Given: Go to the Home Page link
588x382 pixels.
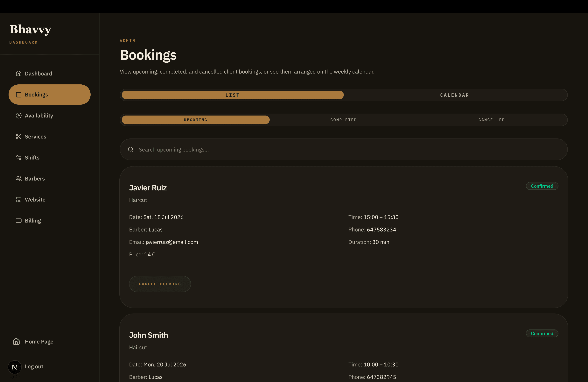Looking at the screenshot, I should (x=39, y=342).
